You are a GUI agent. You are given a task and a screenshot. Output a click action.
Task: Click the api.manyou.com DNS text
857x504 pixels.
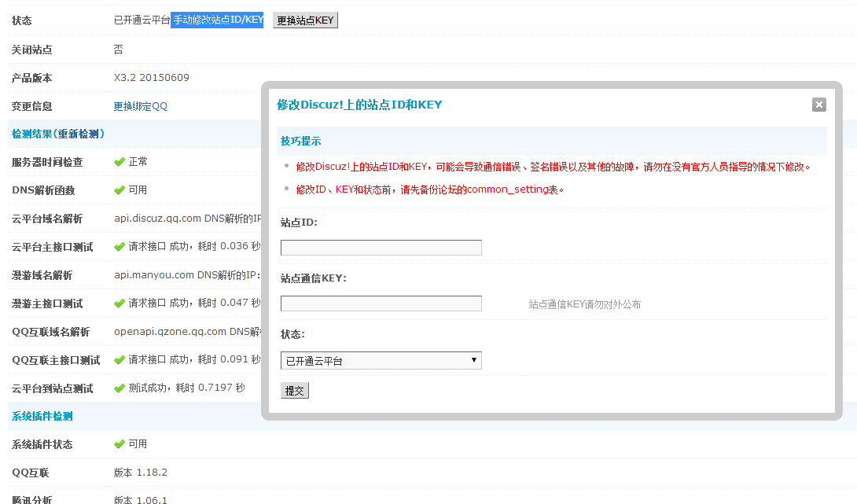(x=187, y=275)
